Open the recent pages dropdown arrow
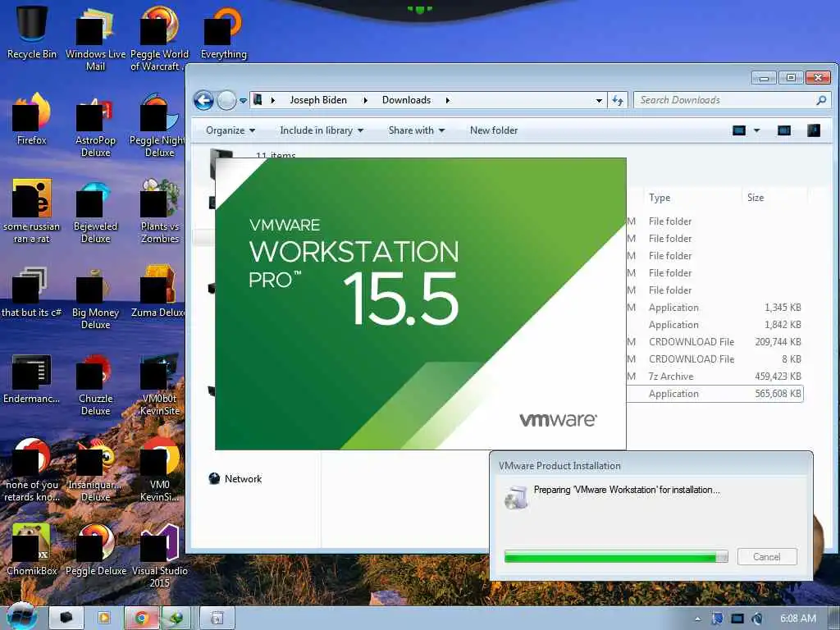Viewport: 840px width, 630px height. [x=243, y=100]
